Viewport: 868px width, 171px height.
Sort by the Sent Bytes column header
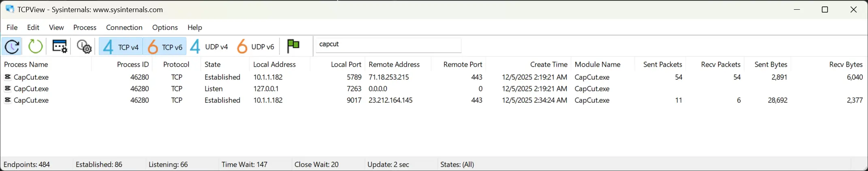(771, 64)
